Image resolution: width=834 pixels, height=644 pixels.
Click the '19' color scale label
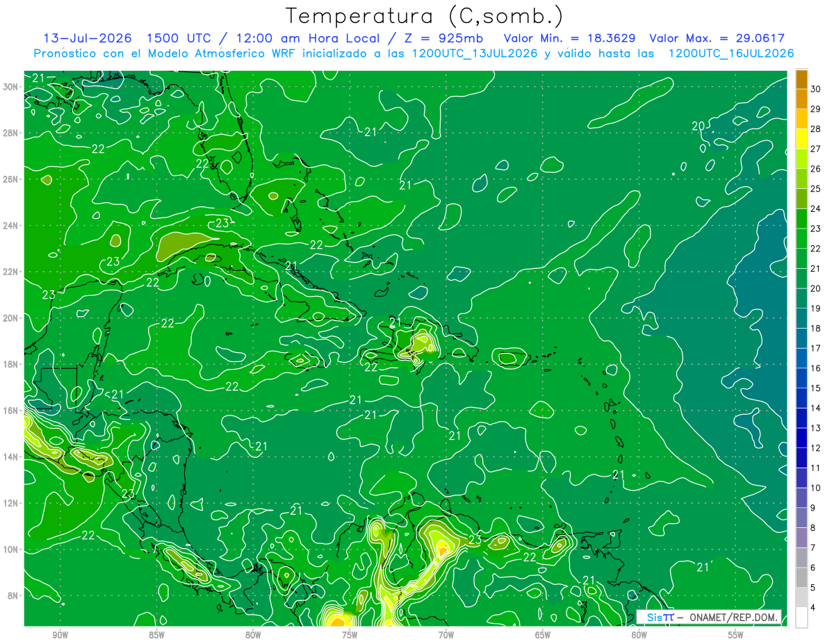816,308
